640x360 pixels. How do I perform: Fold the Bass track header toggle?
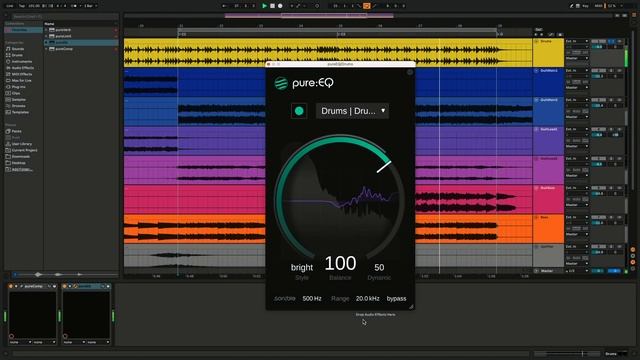point(536,218)
